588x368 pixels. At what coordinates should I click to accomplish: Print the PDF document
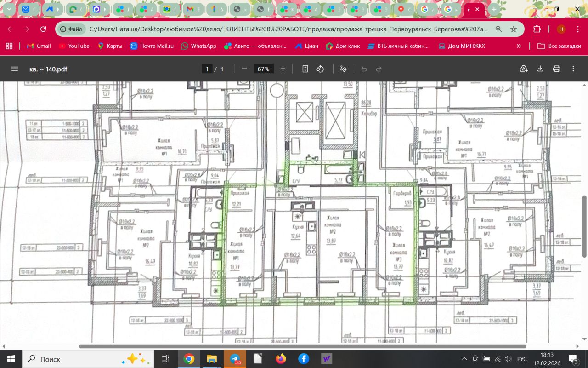tap(557, 69)
